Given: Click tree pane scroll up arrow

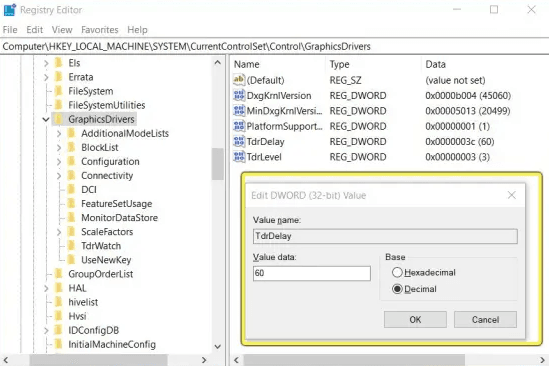Looking at the screenshot, I should 217,63.
